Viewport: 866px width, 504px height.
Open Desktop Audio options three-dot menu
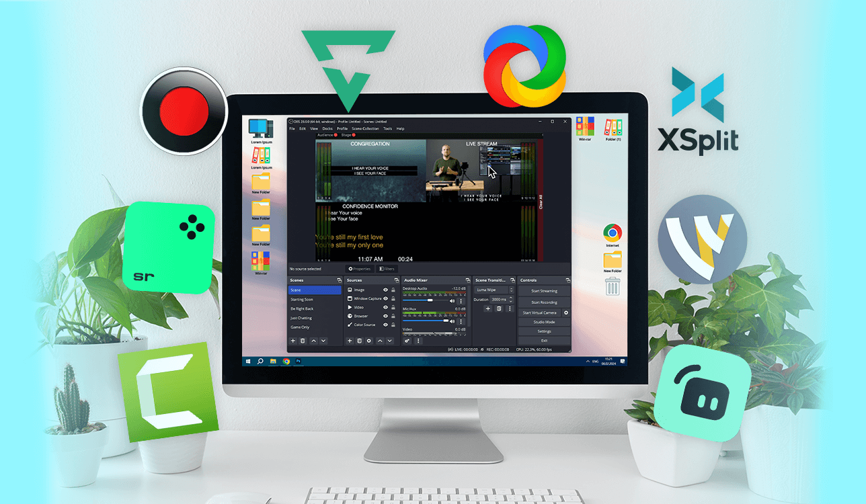[461, 301]
